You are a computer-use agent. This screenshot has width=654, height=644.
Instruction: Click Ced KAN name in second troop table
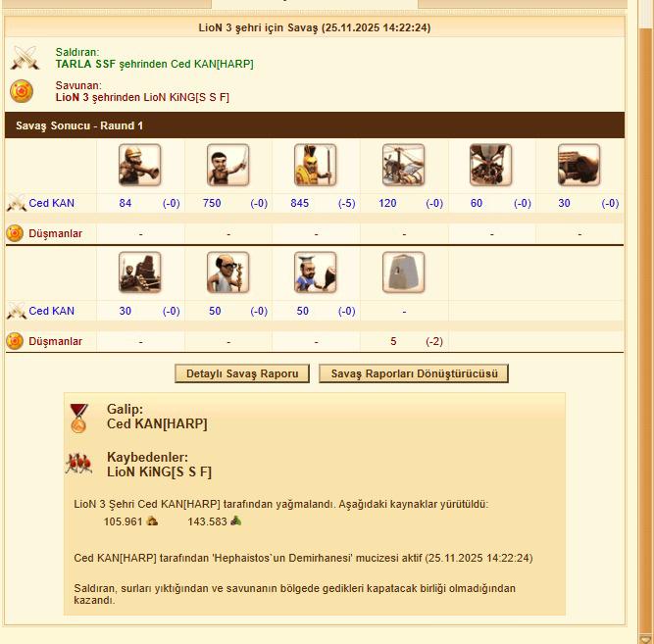pyautogui.click(x=51, y=311)
